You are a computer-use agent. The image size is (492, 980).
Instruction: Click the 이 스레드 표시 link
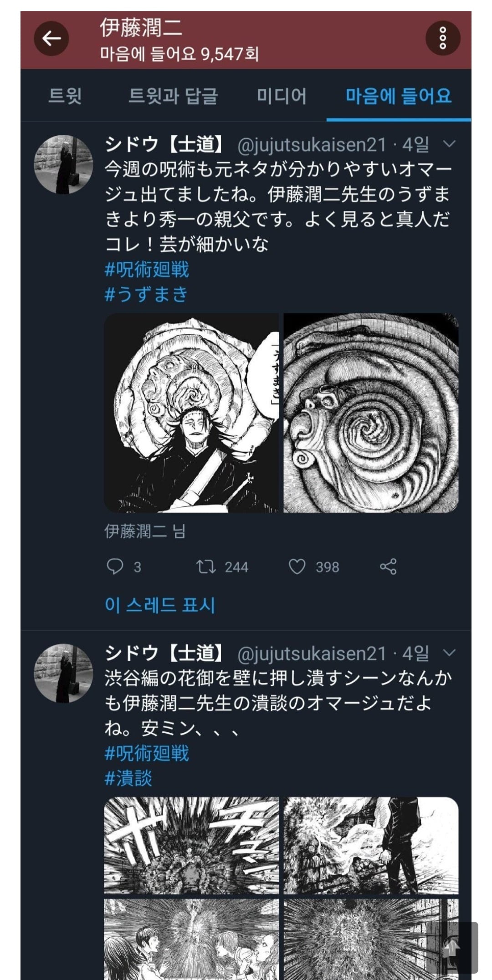click(160, 605)
